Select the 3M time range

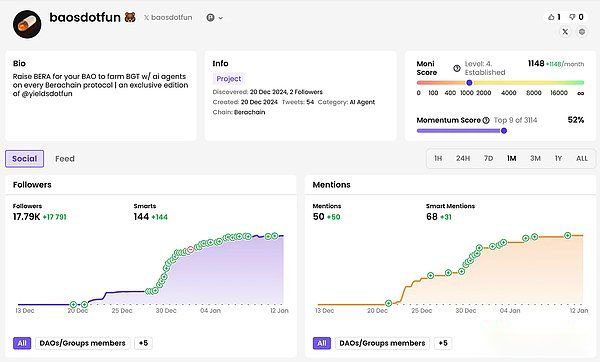(x=535, y=158)
